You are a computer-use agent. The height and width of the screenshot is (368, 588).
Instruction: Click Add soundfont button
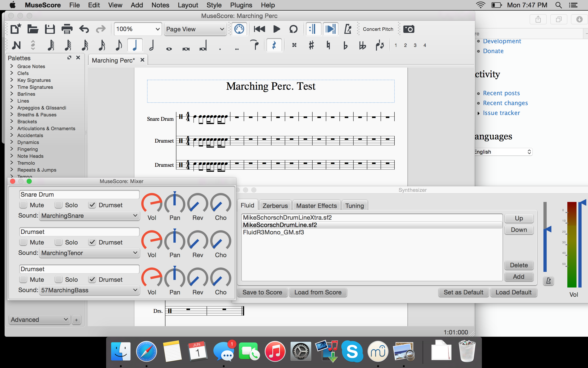[x=519, y=277]
